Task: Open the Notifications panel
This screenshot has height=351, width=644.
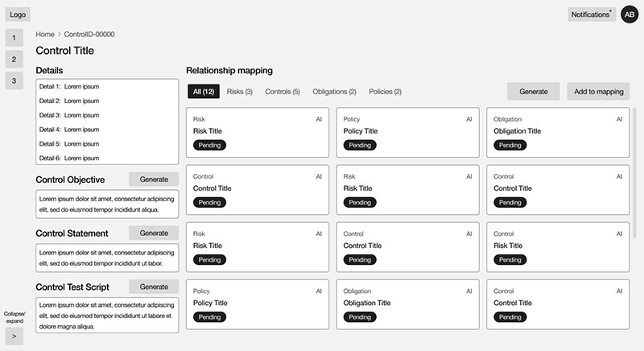Action: point(592,14)
